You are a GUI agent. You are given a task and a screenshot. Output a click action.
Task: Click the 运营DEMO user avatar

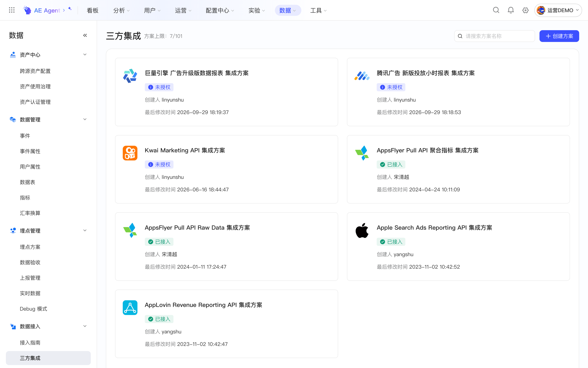coord(541,10)
